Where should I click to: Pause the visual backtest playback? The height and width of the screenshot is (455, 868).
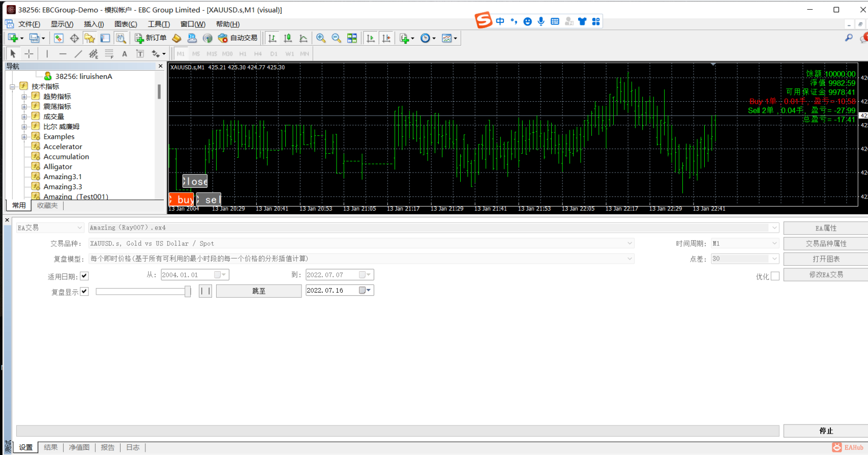pos(205,291)
